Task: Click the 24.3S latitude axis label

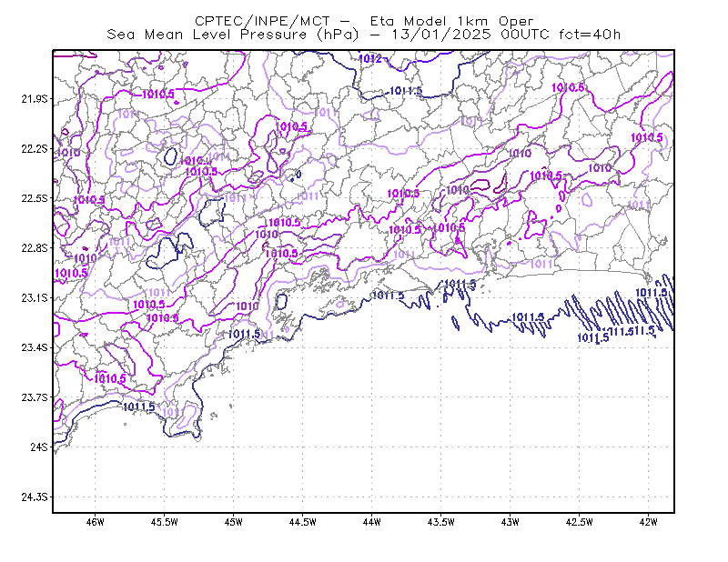Action: click(x=35, y=497)
